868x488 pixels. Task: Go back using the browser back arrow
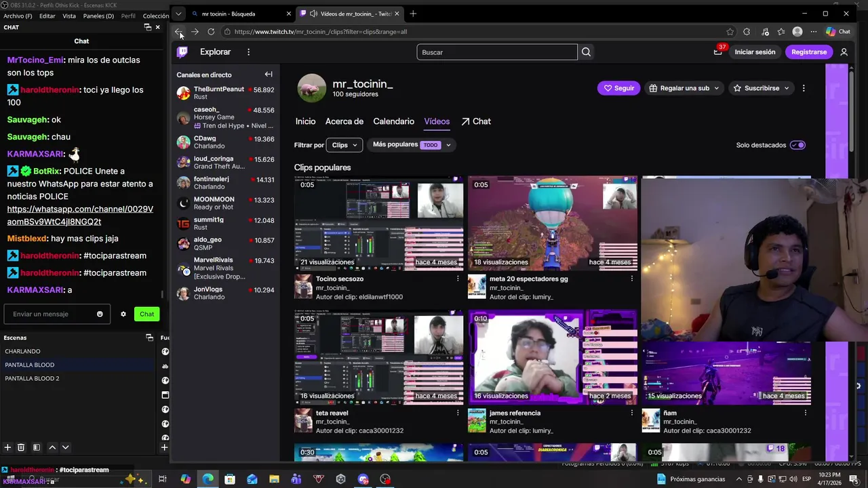[178, 32]
